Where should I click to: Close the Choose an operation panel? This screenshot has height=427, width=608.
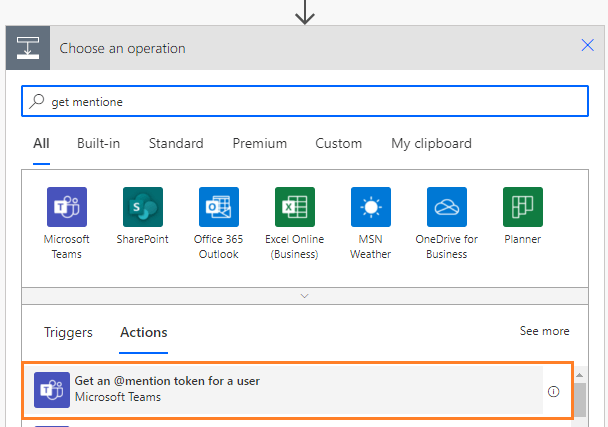coord(587,45)
